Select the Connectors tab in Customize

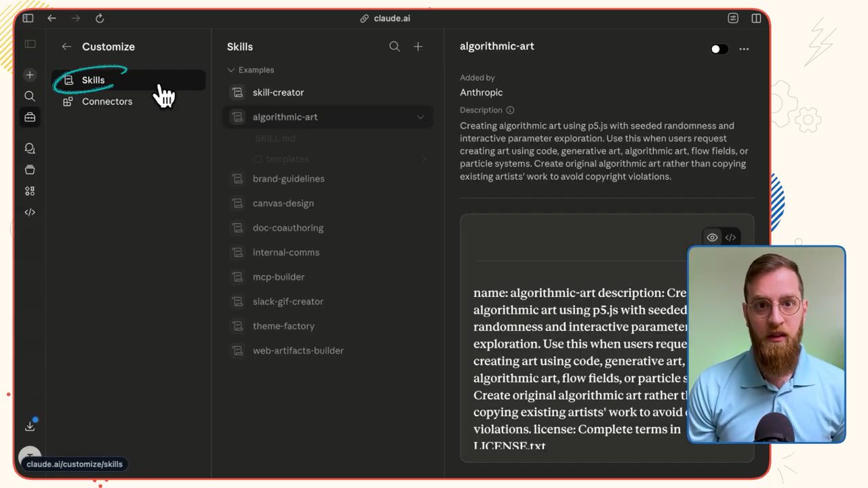tap(129, 102)
